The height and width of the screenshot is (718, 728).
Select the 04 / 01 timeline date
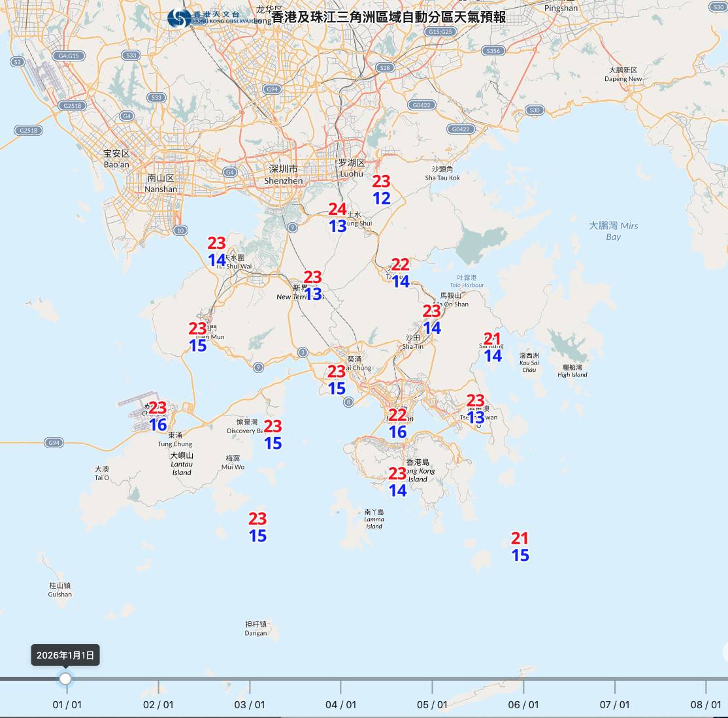click(340, 704)
